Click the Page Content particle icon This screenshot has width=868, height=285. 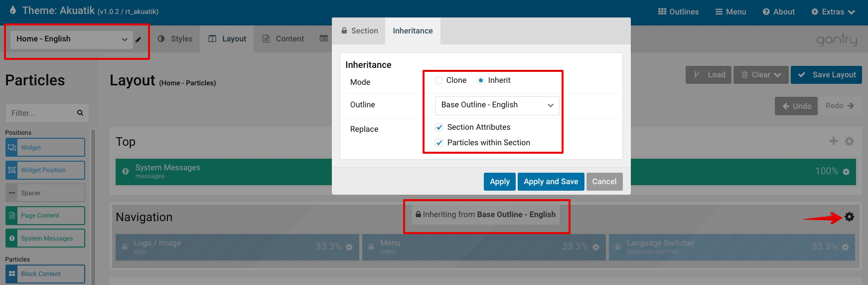click(12, 216)
